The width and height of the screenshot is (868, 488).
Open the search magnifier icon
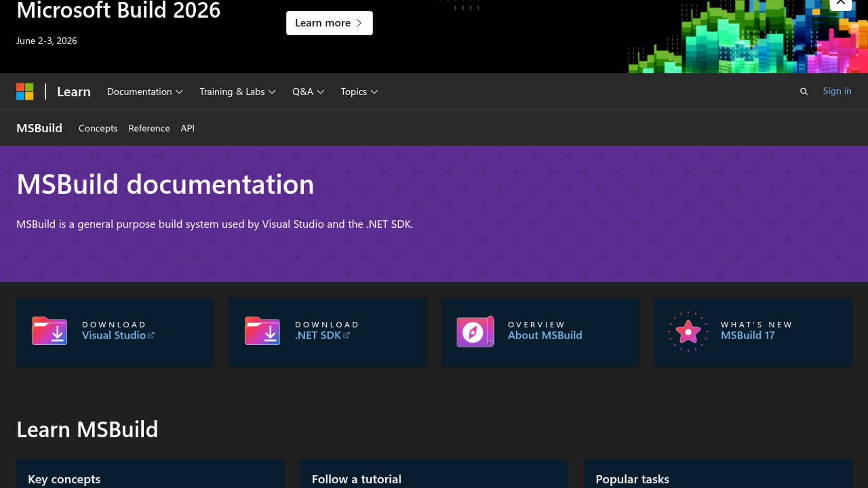coord(804,92)
